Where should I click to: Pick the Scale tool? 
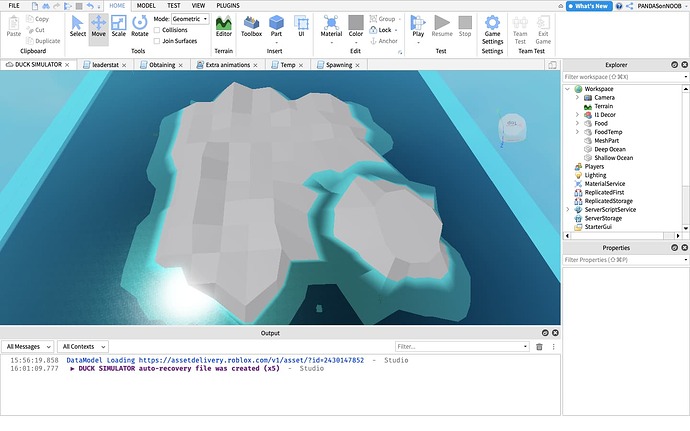(x=118, y=26)
